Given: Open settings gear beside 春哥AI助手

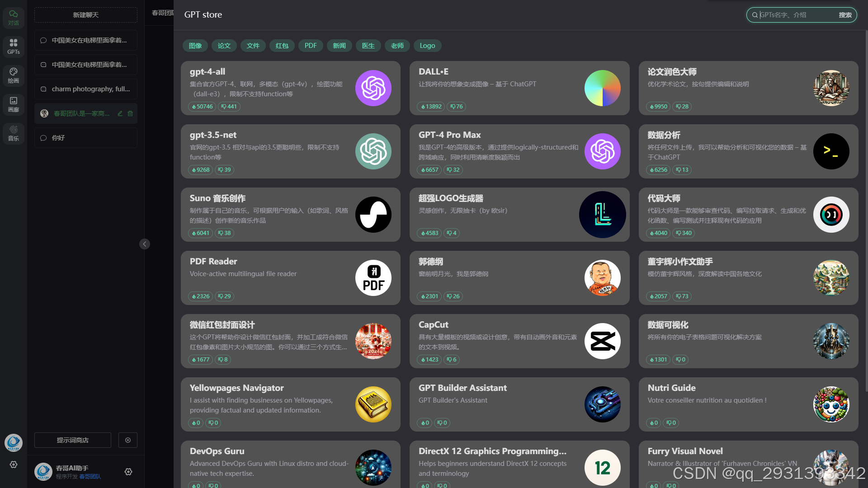Looking at the screenshot, I should pos(128,472).
